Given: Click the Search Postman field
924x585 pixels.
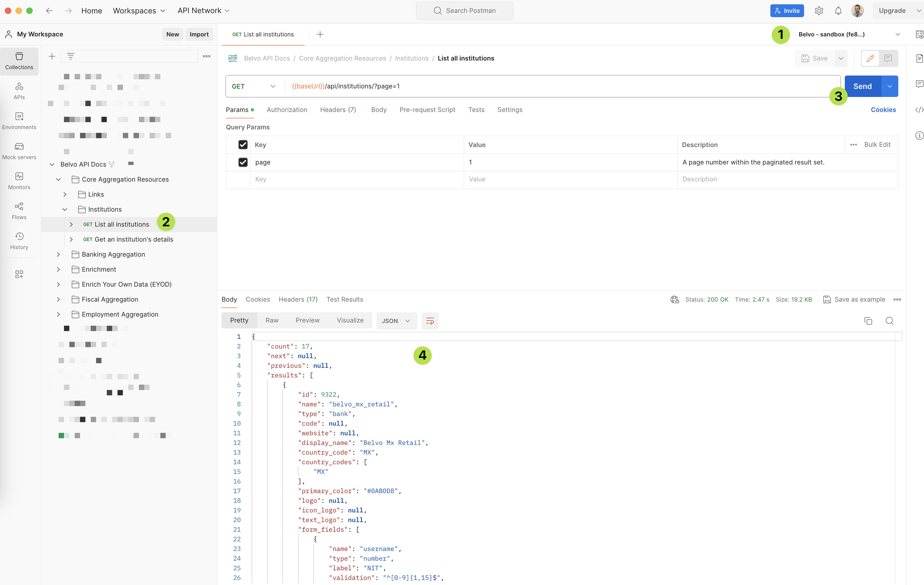Looking at the screenshot, I should [464, 11].
